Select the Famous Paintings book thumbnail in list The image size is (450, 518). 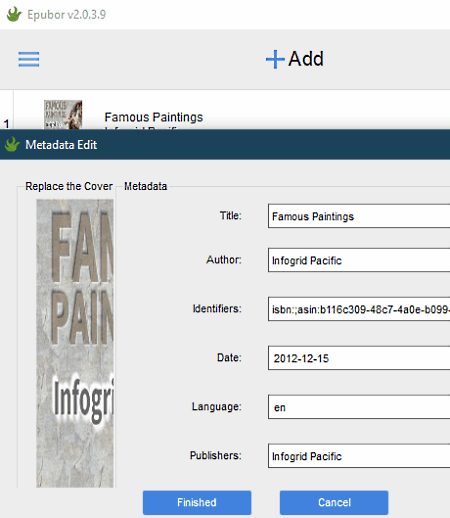pyautogui.click(x=63, y=115)
